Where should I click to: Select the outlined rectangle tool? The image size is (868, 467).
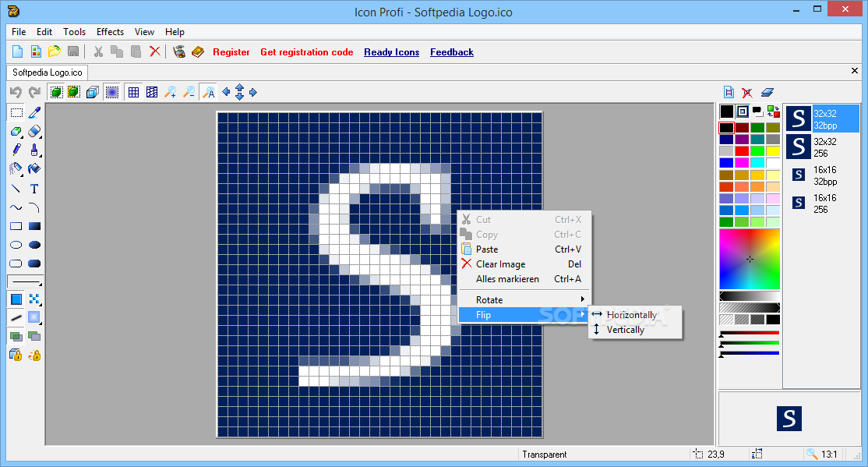point(16,226)
